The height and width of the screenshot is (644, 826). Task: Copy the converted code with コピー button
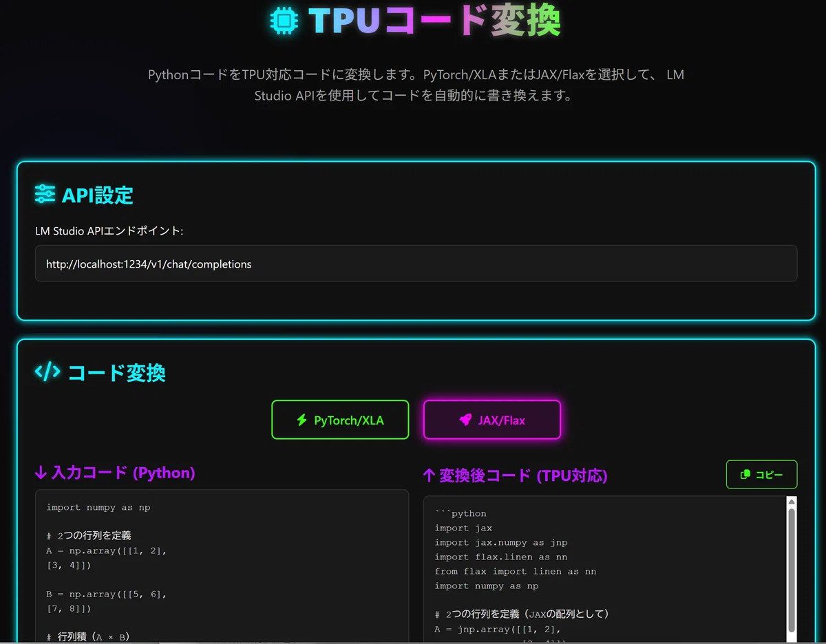762,475
